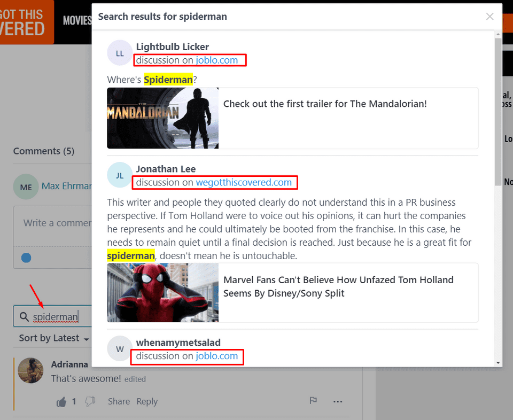Select whenamymetsalad's avatar
The height and width of the screenshot is (420, 513).
pos(119,348)
